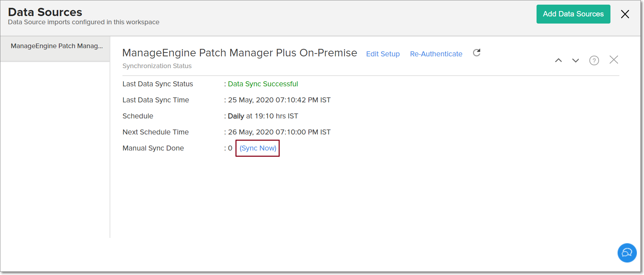
Task: Open help via question mark icon
Action: pos(594,61)
